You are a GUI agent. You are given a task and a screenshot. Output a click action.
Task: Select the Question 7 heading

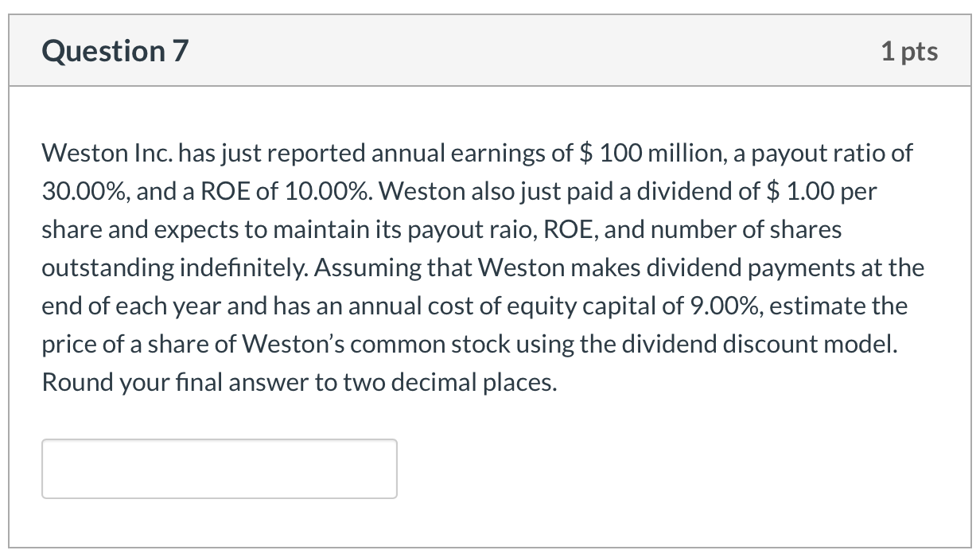pos(114,50)
